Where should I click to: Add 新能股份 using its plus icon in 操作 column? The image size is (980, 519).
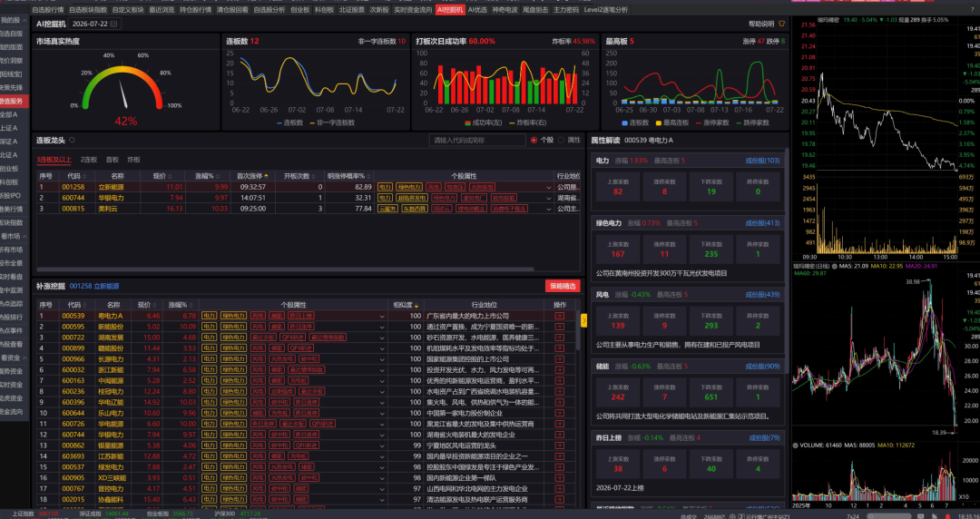coord(559,327)
